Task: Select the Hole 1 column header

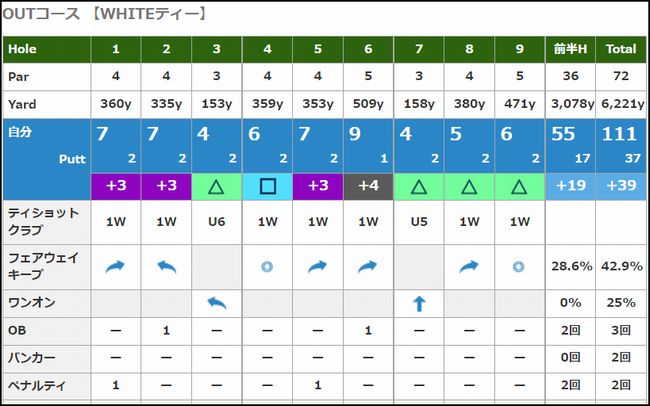Action: [116, 49]
